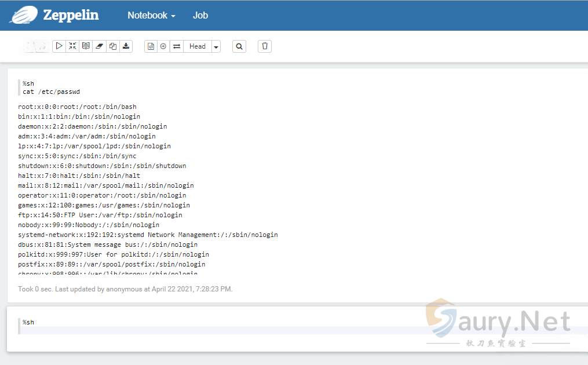Clear all output using the eraser icon
The width and height of the screenshot is (588, 365).
click(x=99, y=46)
